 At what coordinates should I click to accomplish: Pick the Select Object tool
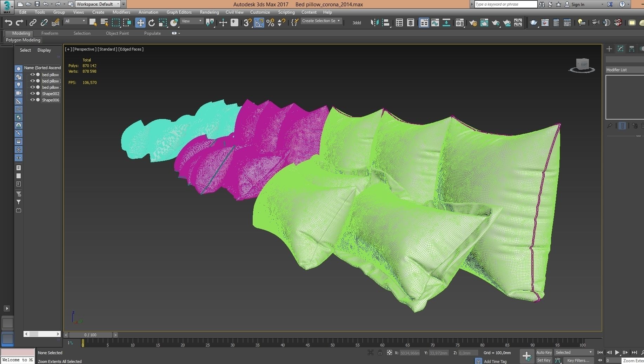tap(93, 23)
